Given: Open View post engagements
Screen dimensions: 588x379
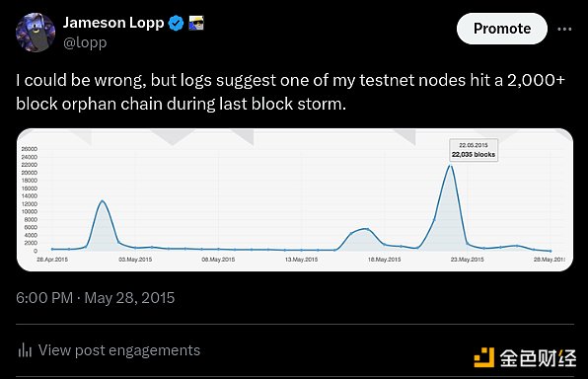Looking at the screenshot, I should click(118, 350).
